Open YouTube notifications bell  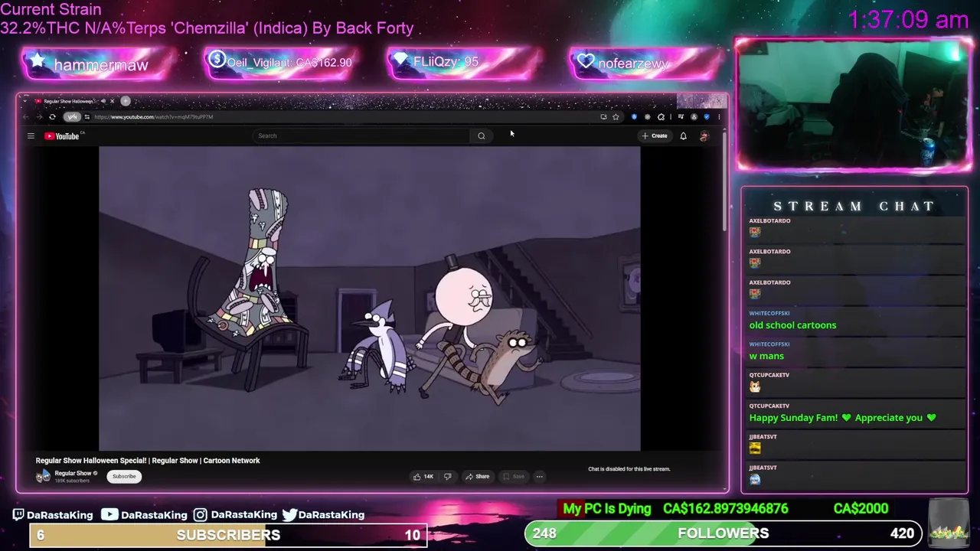pyautogui.click(x=684, y=135)
